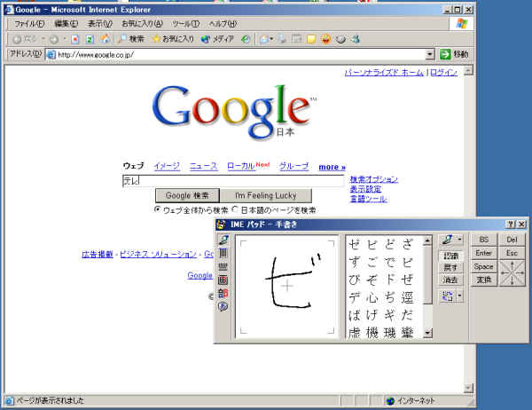
Task: Open the dropdown arrow beside character-set switch icon
Action: click(459, 296)
